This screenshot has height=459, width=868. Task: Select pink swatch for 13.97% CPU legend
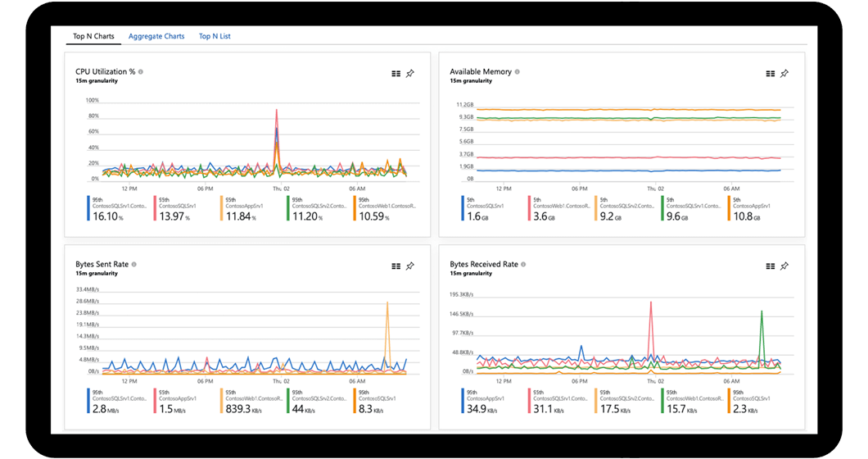click(x=155, y=208)
